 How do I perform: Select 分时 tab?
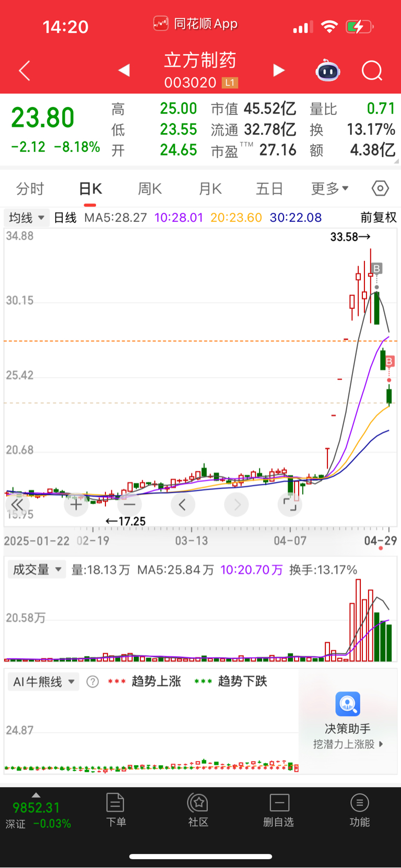tap(30, 188)
